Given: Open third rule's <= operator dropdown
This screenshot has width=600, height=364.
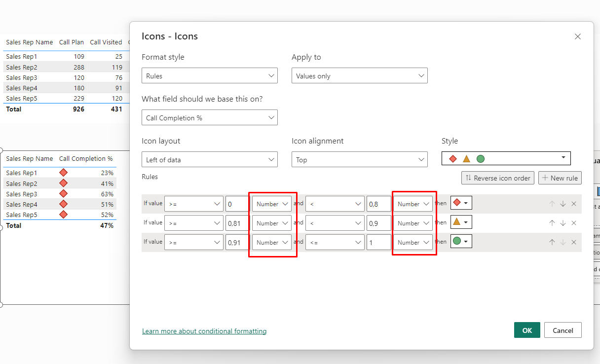Looking at the screenshot, I should (335, 242).
